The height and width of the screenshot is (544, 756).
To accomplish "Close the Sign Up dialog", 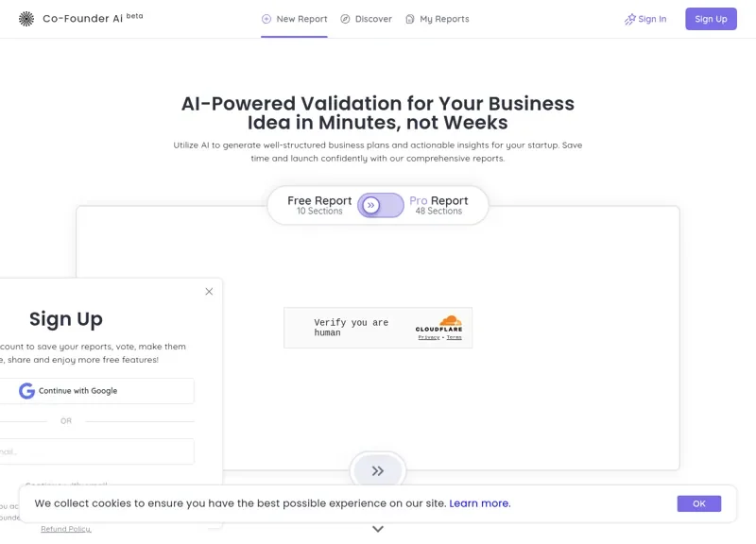I will click(209, 291).
